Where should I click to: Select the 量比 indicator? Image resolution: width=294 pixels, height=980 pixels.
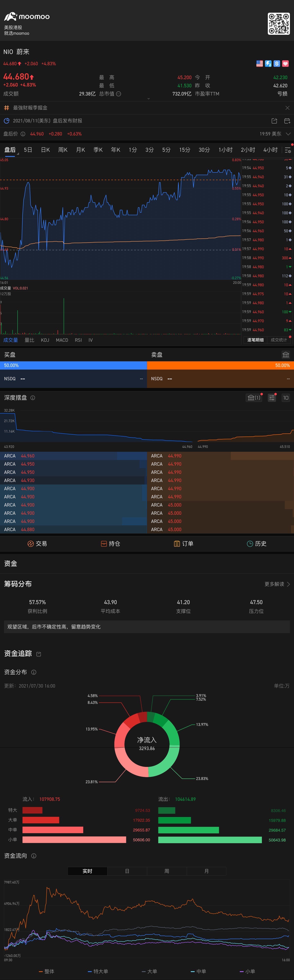click(x=29, y=340)
